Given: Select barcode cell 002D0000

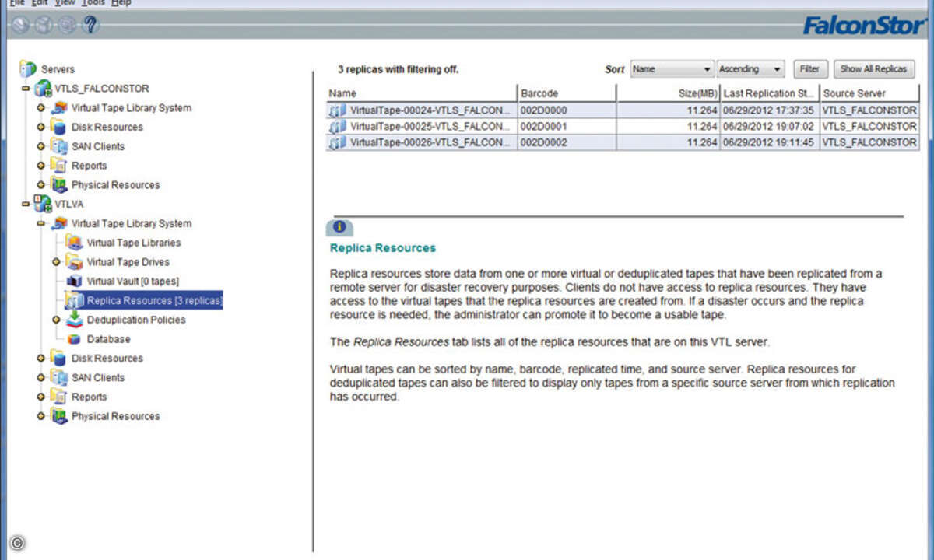Looking at the screenshot, I should pyautogui.click(x=567, y=110).
